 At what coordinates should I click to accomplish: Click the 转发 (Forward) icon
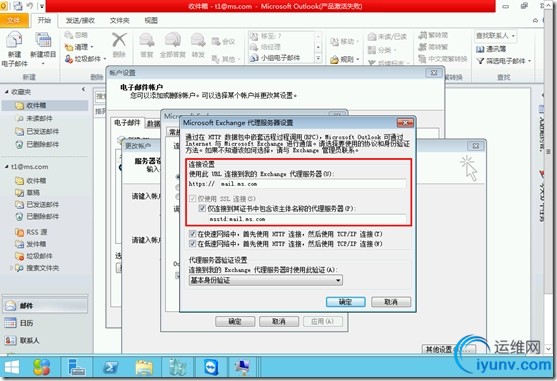198,40
